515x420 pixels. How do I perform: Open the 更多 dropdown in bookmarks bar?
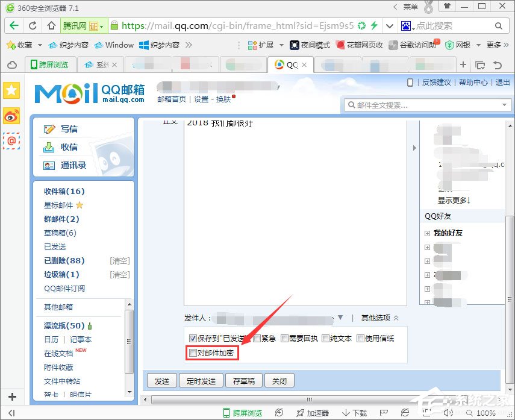point(494,45)
